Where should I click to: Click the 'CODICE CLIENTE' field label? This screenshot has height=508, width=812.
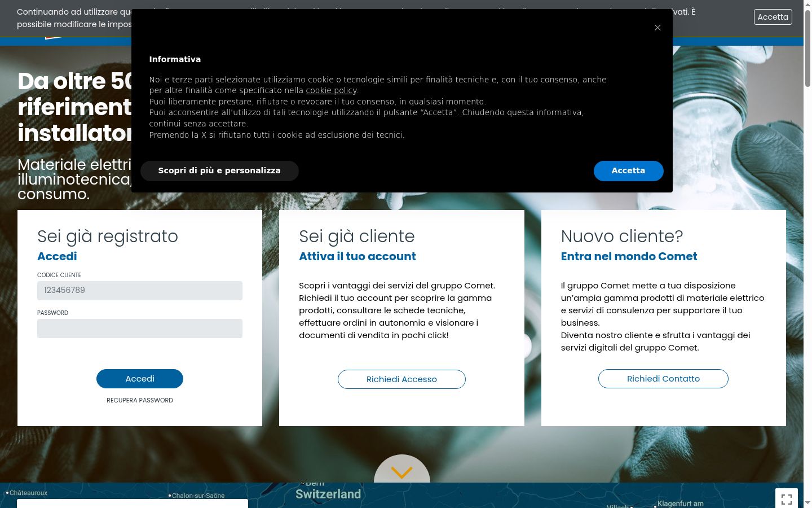[59, 275]
